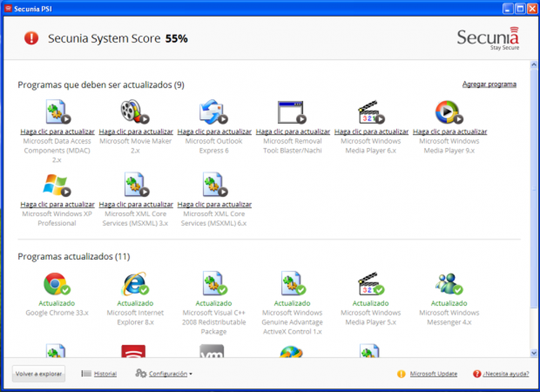Open the Configuración dropdown menu

click(x=168, y=374)
